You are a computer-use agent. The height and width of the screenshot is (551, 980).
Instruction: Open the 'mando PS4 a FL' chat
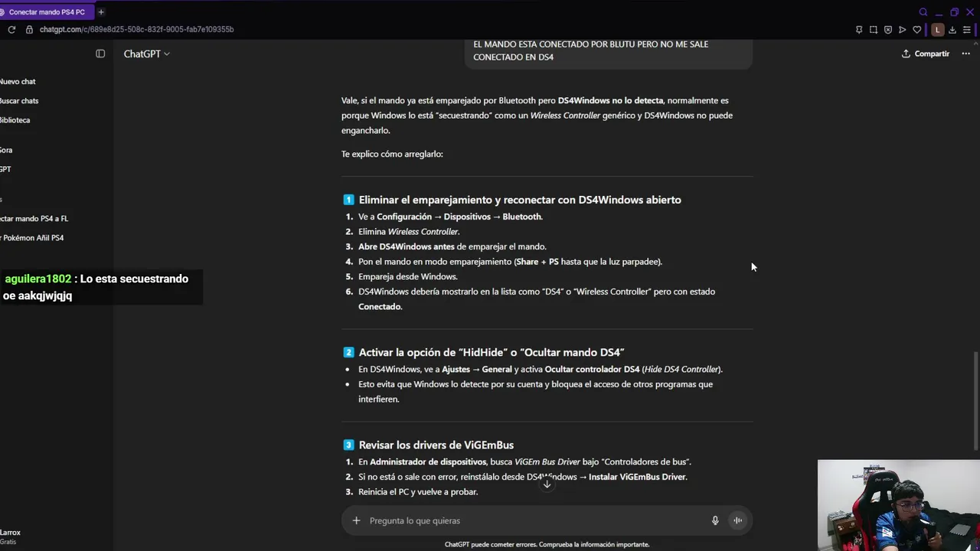[34, 219]
